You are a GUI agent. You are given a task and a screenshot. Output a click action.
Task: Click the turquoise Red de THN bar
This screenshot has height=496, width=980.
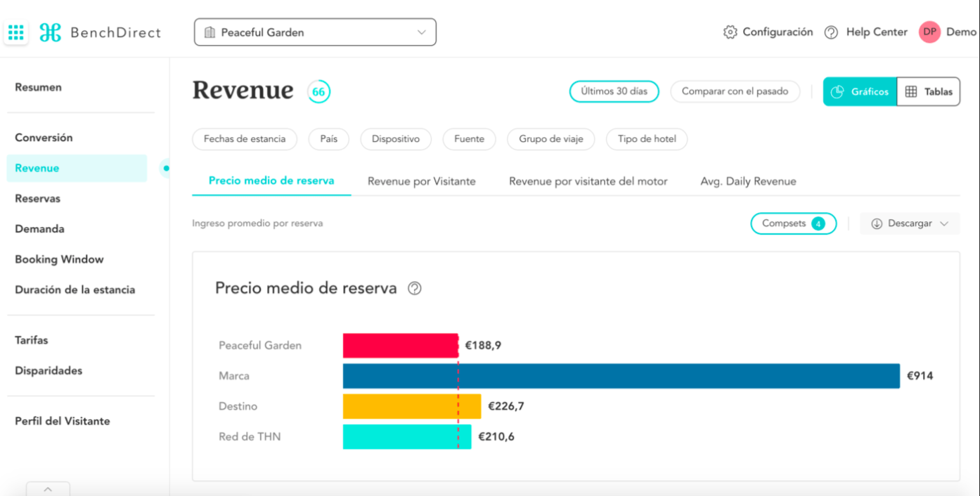(407, 436)
